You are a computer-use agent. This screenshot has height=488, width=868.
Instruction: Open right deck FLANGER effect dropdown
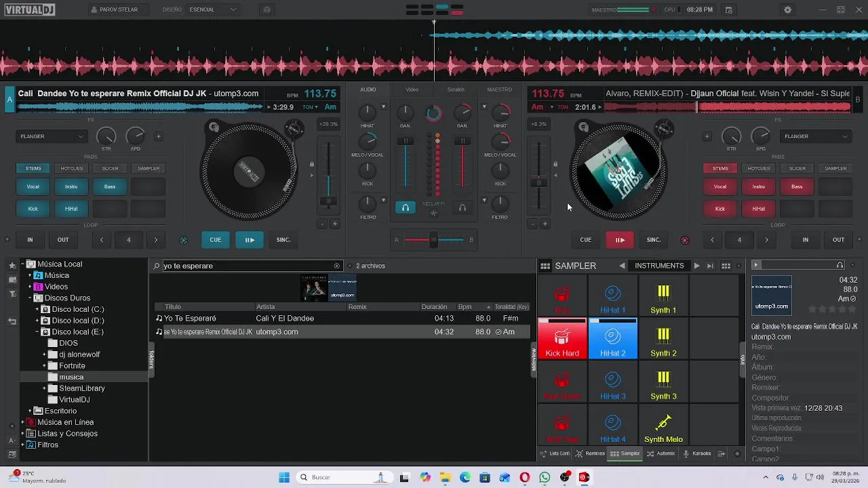pos(816,136)
